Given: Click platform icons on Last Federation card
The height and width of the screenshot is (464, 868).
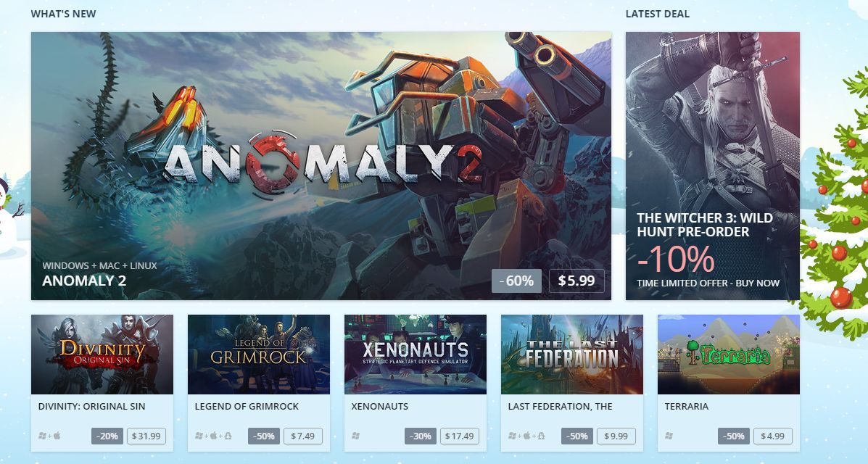Looking at the screenshot, I should (526, 436).
